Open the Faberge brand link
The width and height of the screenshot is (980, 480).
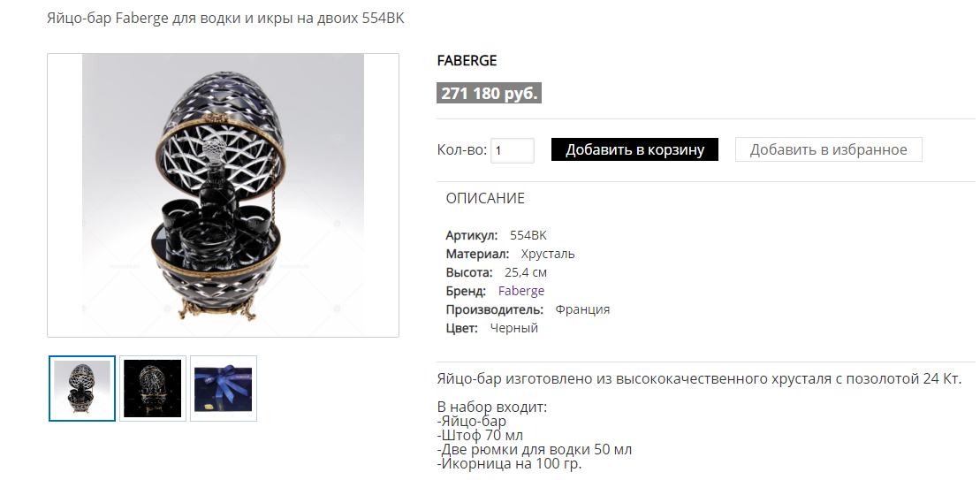521,291
